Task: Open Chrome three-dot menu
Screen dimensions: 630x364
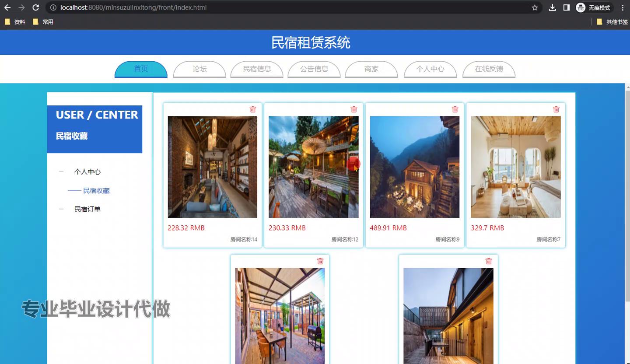Action: (x=623, y=7)
